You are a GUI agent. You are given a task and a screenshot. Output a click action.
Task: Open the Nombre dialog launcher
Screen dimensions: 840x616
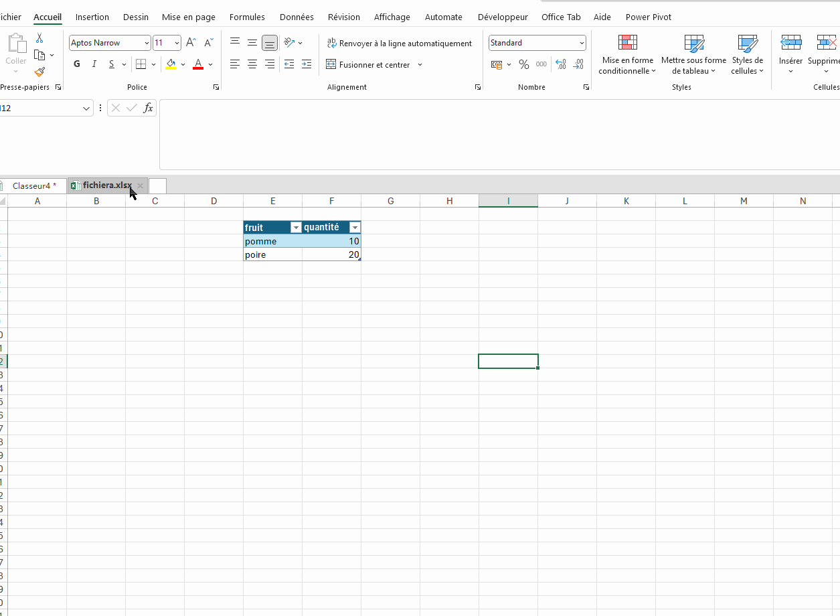[x=586, y=87]
